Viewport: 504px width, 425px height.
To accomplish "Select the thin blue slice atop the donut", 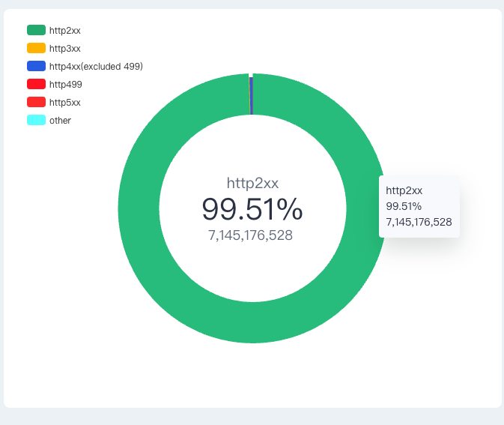I will pos(252,95).
